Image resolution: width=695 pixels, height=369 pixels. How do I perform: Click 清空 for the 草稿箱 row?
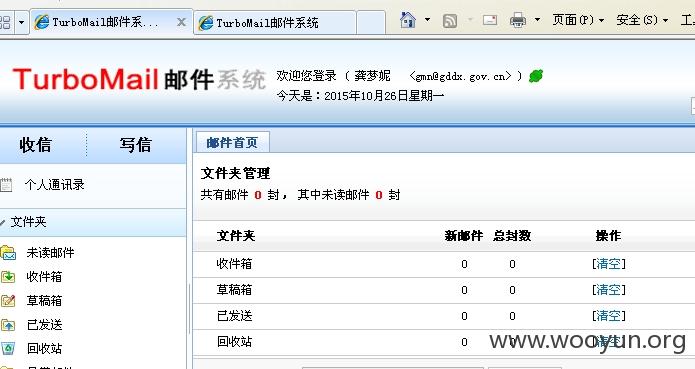coord(608,290)
